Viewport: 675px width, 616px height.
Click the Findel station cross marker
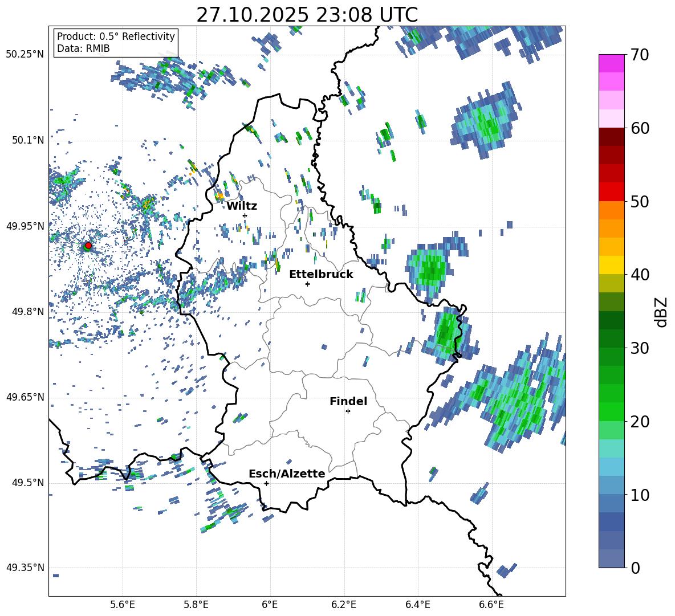coord(348,411)
